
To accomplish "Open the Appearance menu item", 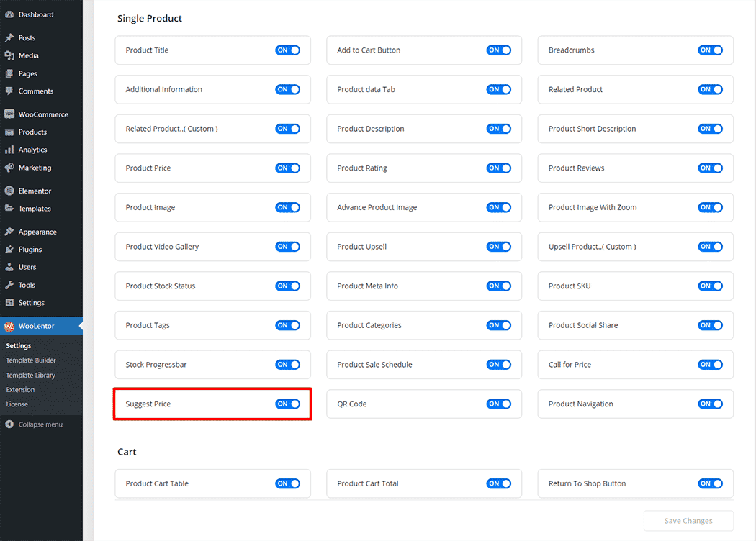I will tap(37, 232).
